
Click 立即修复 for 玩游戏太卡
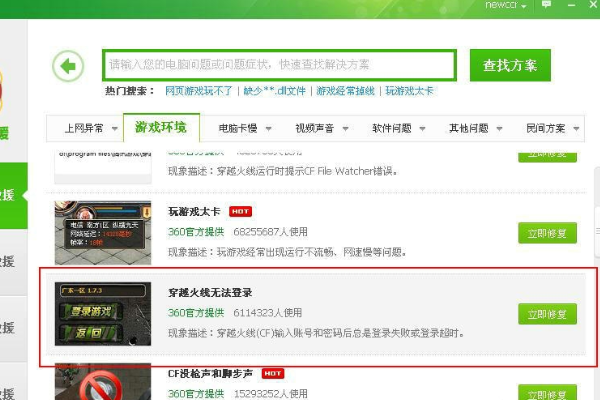coord(547,233)
